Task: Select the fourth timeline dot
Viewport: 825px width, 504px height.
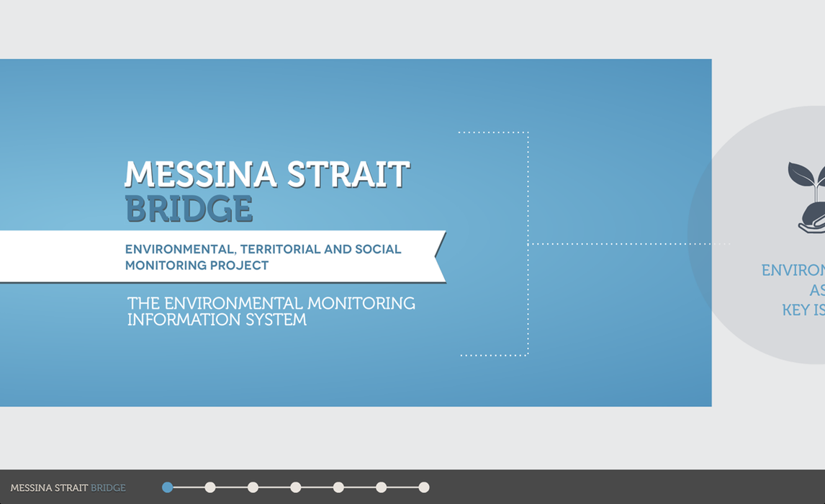Action: [296, 487]
